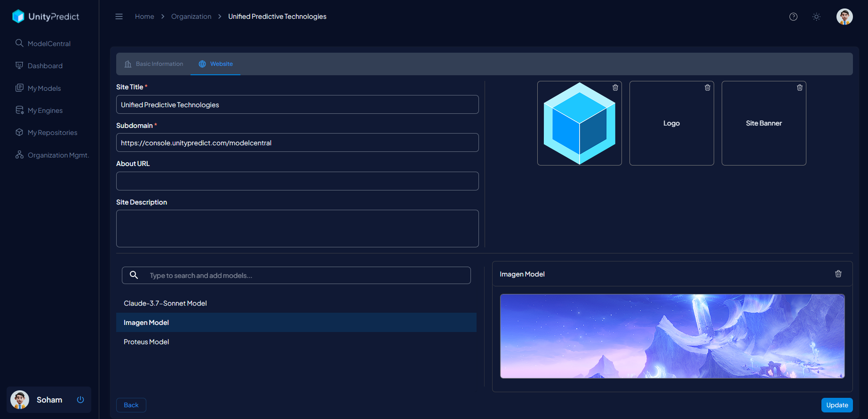The image size is (868, 419).
Task: Toggle the light/dark theme sun icon
Action: (x=816, y=16)
